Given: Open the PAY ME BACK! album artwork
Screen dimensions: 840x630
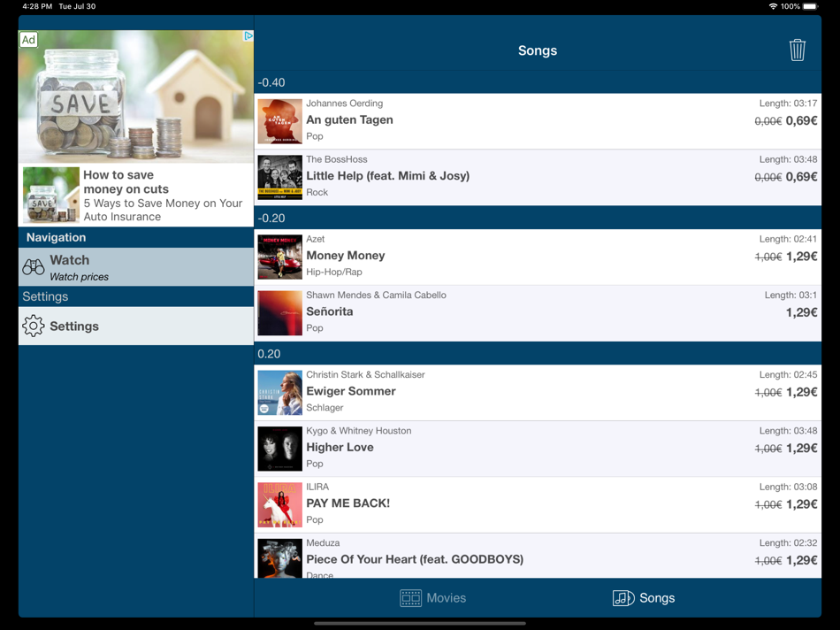Looking at the screenshot, I should (279, 504).
